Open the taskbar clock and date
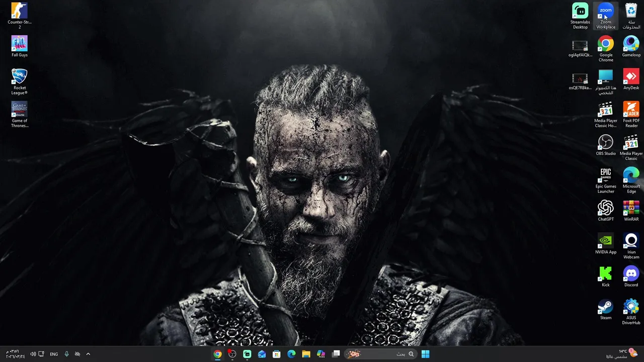This screenshot has height=362, width=644. 15,354
